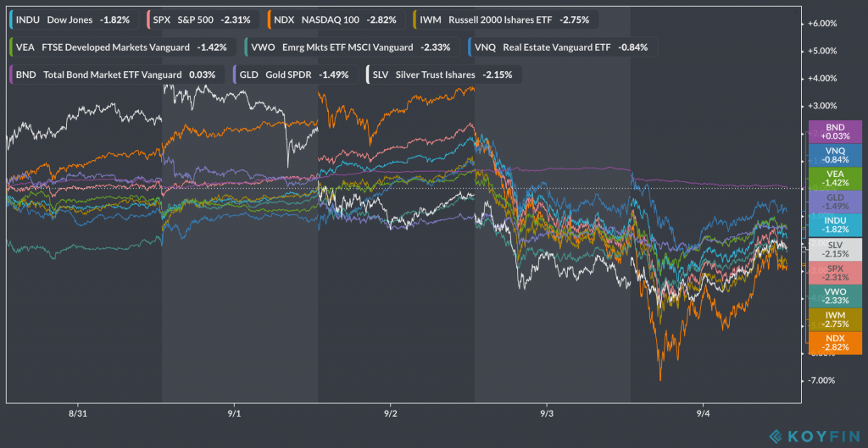Toggle the NDX NASDAQ 100 legend series
The width and height of the screenshot is (868, 448).
[x=335, y=19]
